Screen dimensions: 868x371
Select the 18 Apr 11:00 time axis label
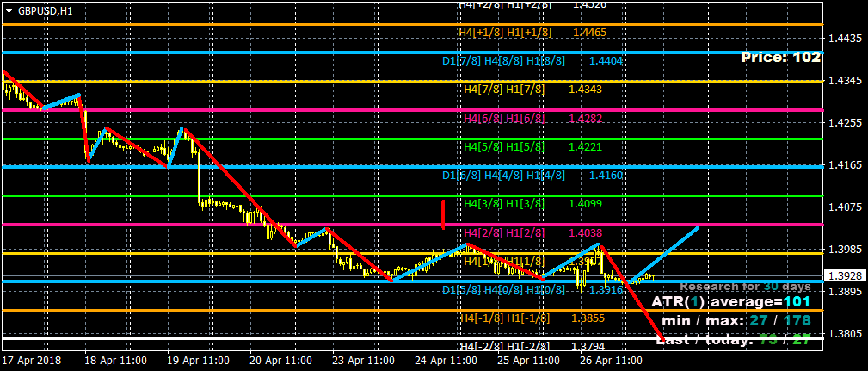point(115,360)
